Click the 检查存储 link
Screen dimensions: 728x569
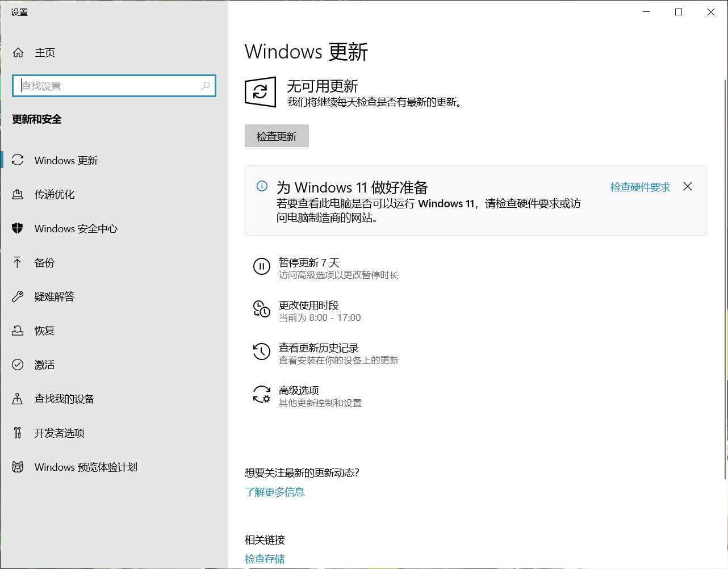(x=265, y=559)
